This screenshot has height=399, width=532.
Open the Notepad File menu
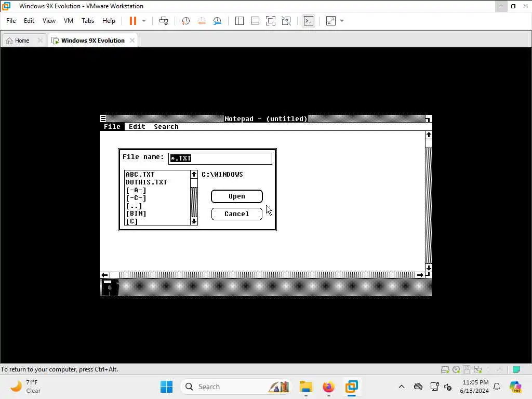pyautogui.click(x=112, y=127)
